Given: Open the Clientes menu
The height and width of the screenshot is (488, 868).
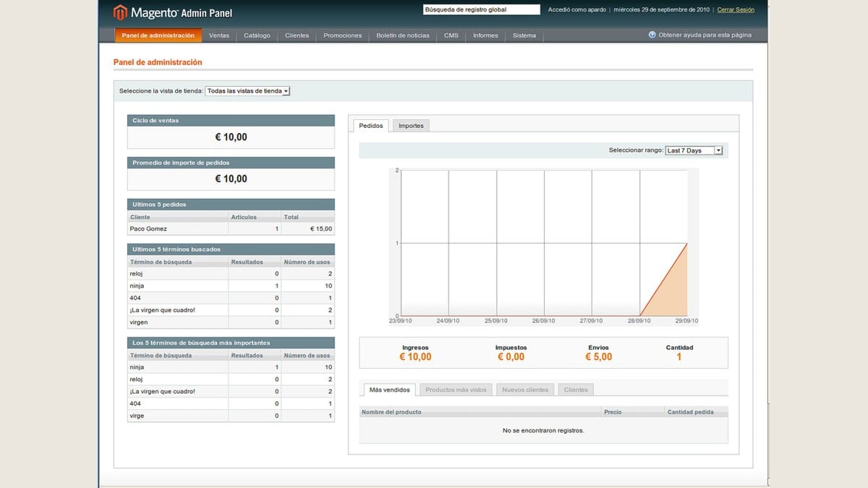Looking at the screenshot, I should coord(297,35).
